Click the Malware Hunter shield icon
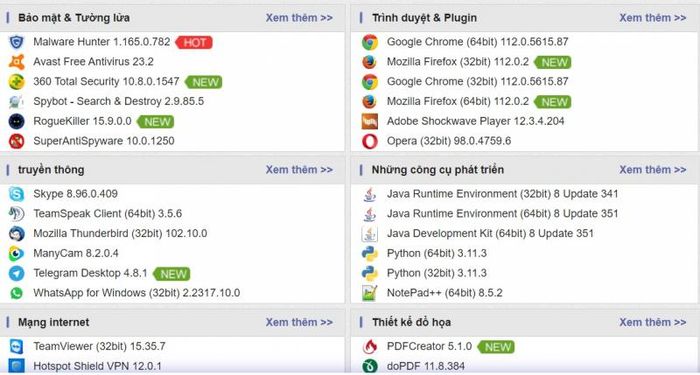 (x=17, y=42)
